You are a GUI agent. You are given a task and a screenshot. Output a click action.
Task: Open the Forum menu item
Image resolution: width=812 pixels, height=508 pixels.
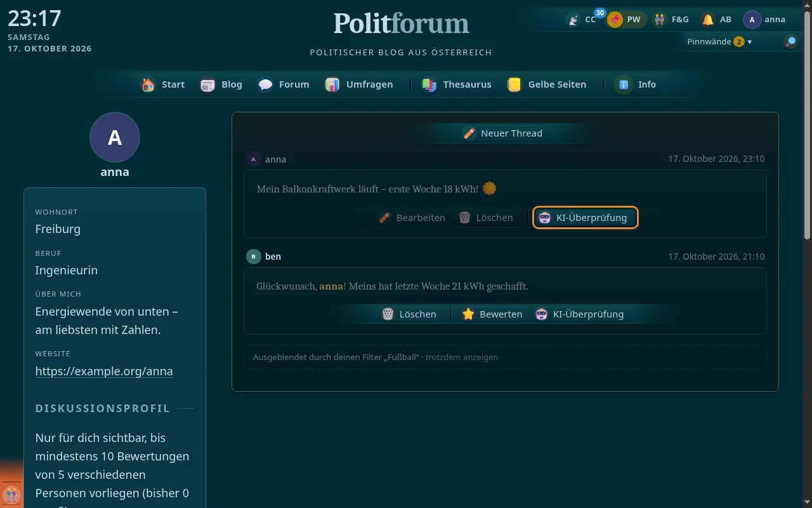284,84
